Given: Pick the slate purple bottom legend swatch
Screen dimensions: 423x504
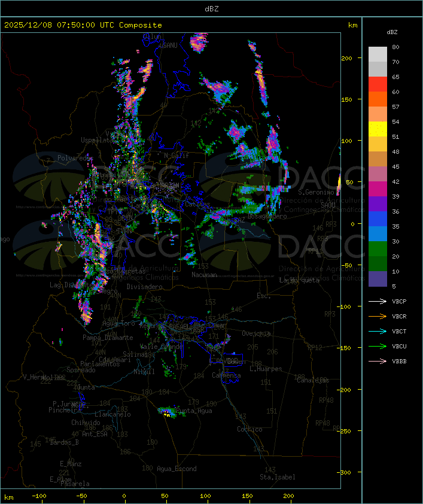Looking at the screenshot, I should coord(378,279).
